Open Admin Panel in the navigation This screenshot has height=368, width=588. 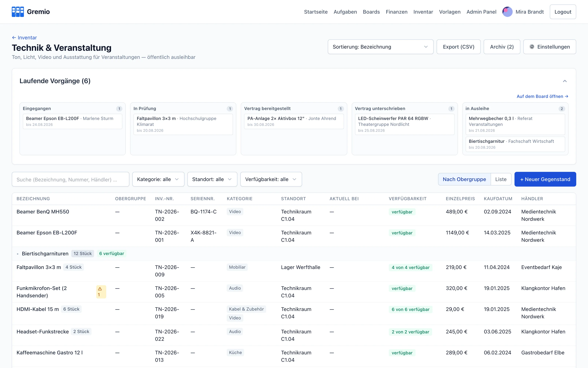click(481, 12)
